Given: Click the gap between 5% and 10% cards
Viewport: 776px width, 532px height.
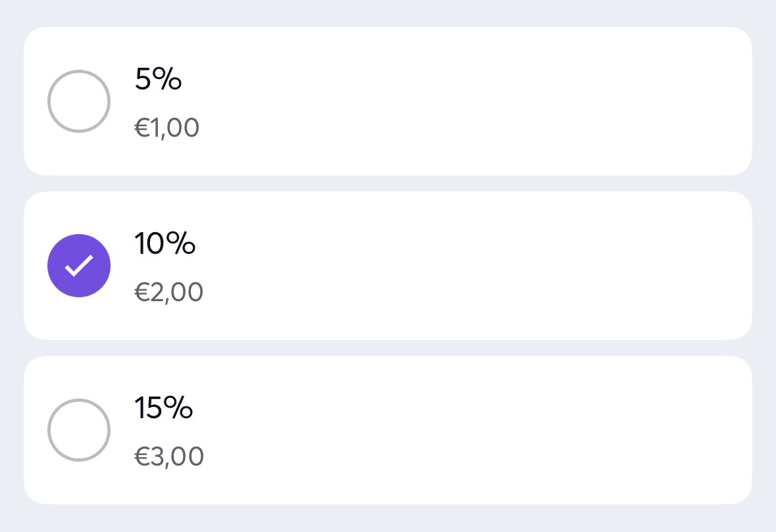Looking at the screenshot, I should (388, 183).
